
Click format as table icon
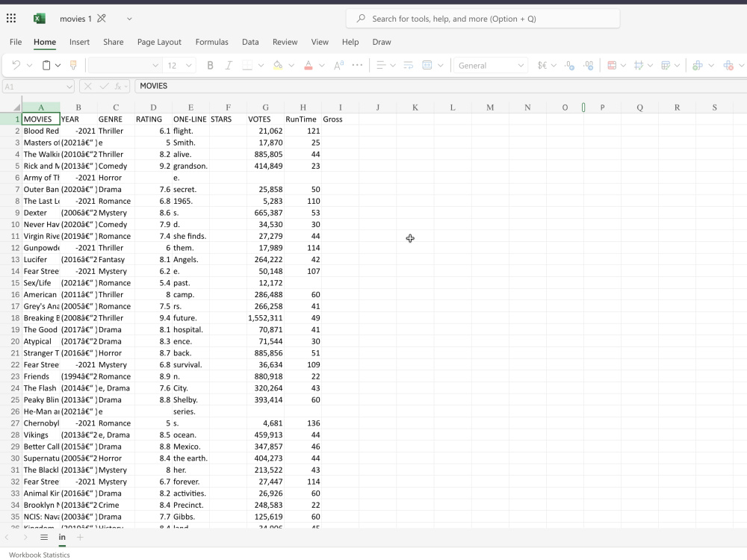[666, 65]
